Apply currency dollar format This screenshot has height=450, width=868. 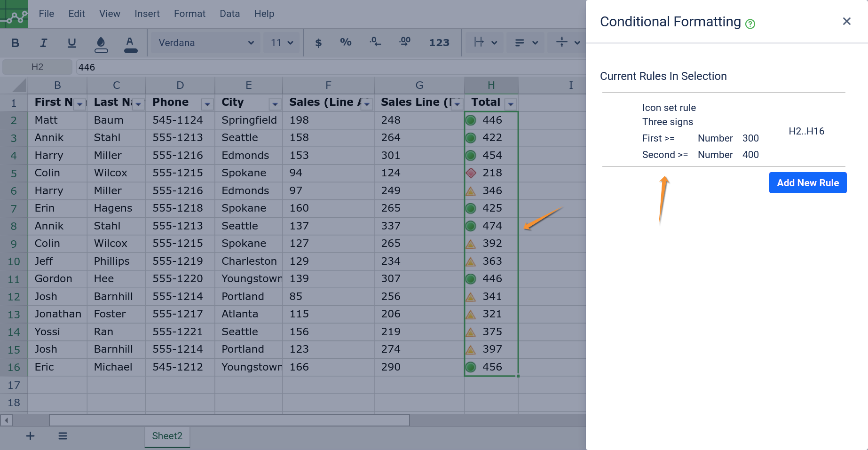pyautogui.click(x=318, y=43)
